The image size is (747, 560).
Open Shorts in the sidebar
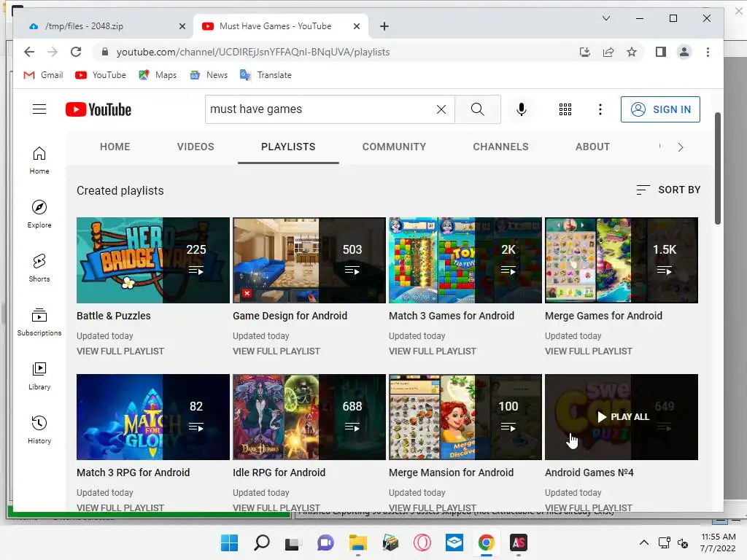coord(39,268)
